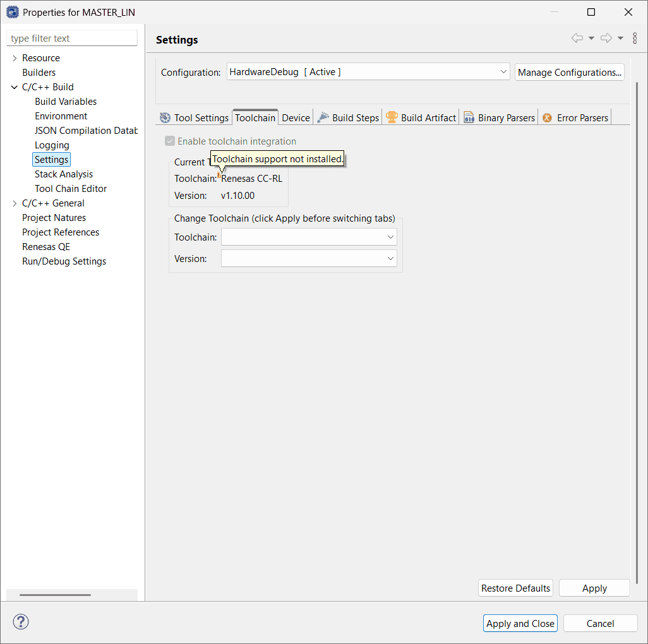
Task: Click the Apply and Close button
Action: point(520,623)
